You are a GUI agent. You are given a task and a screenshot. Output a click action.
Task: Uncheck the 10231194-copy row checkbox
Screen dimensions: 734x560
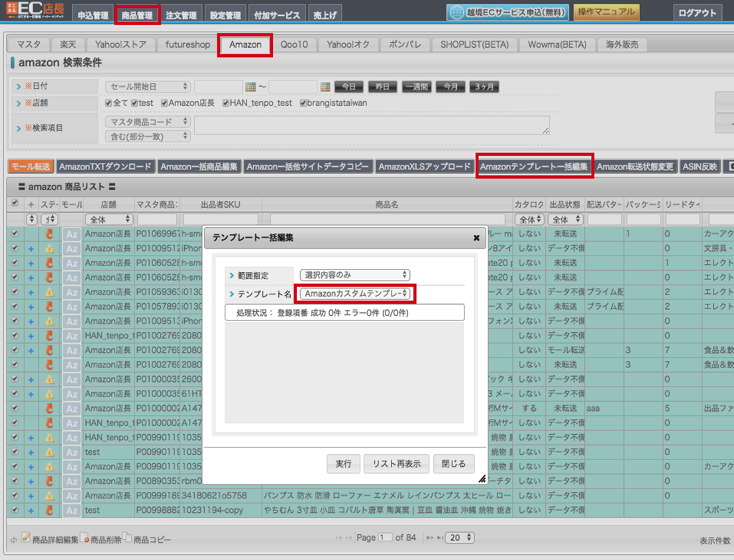pos(15,510)
